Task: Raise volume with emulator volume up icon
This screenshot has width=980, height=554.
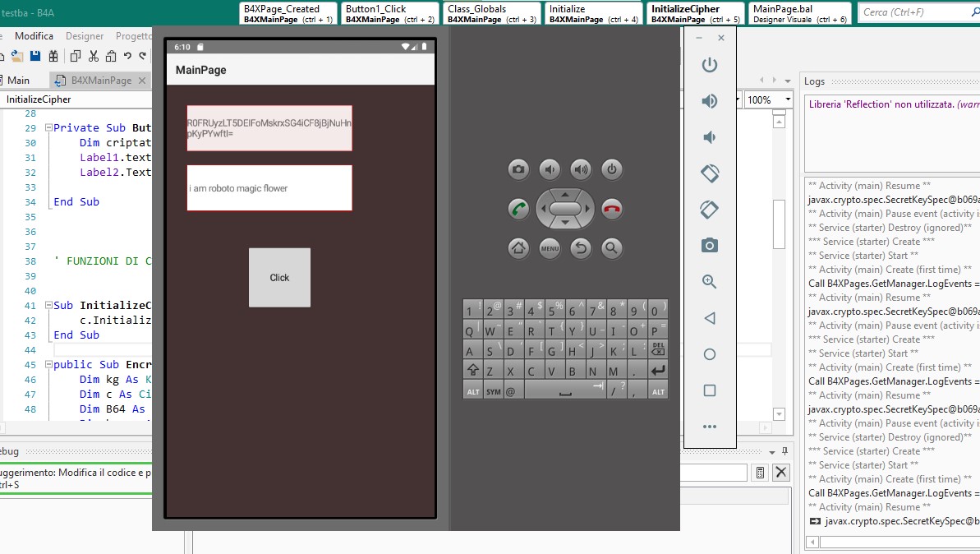Action: pyautogui.click(x=710, y=101)
